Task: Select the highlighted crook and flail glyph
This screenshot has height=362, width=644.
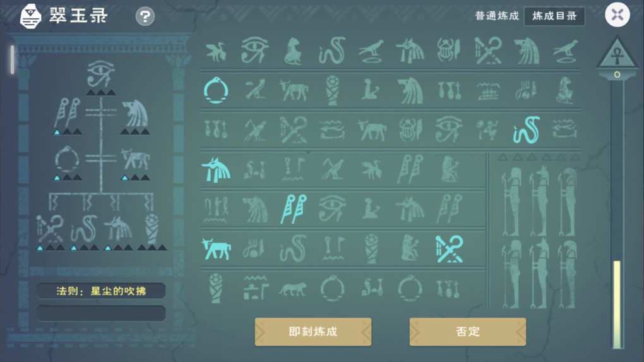Action: [449, 248]
